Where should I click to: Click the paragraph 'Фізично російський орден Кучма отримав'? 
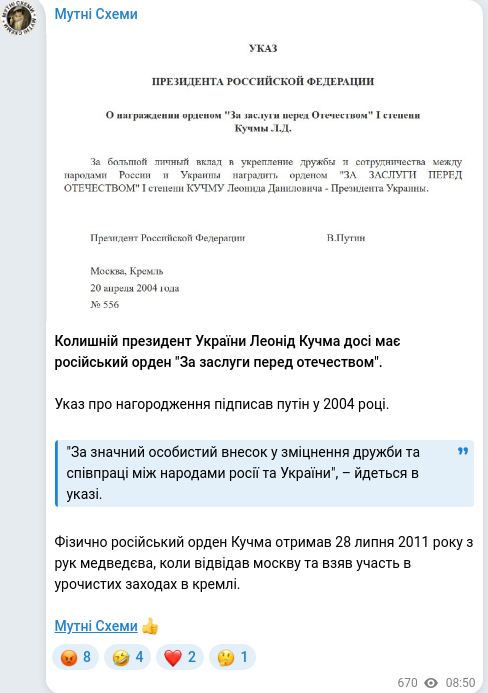click(x=263, y=563)
